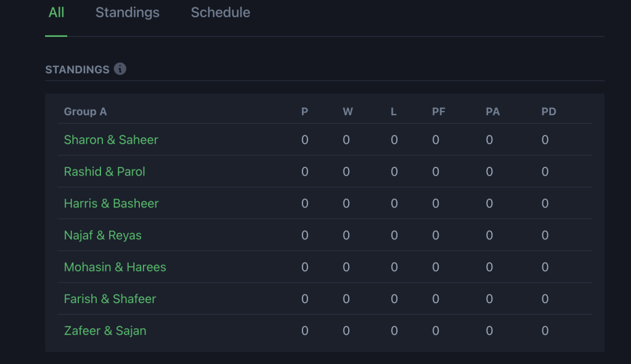View Harris & Basheer team details
This screenshot has width=631, height=364.
click(x=112, y=204)
